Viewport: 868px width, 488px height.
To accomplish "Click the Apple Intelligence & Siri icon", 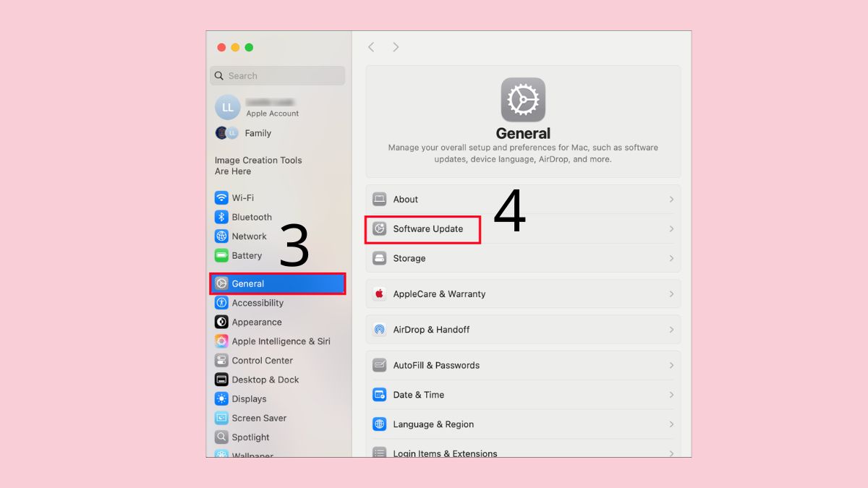I will tap(221, 341).
